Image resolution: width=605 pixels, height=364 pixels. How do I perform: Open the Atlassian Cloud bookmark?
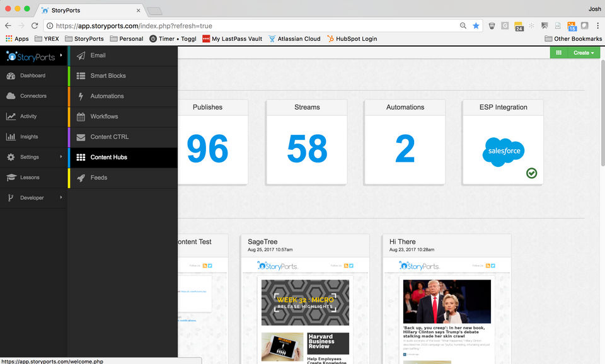(294, 39)
